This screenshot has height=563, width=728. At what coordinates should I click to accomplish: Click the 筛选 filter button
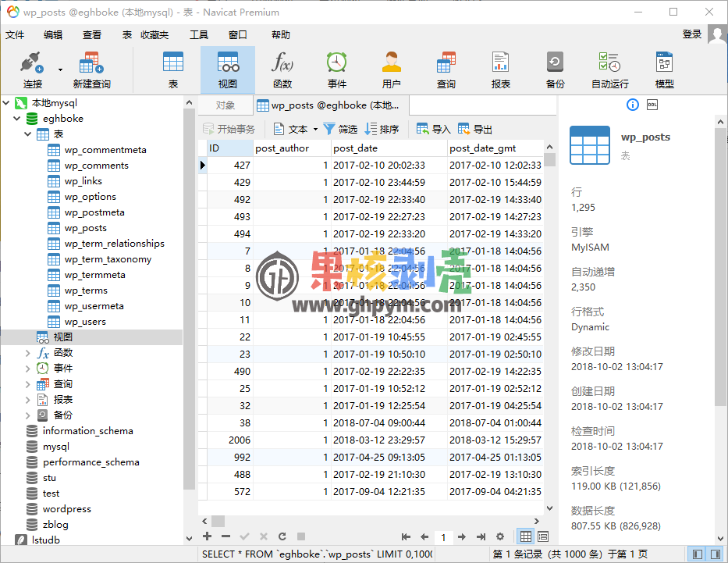pos(340,129)
